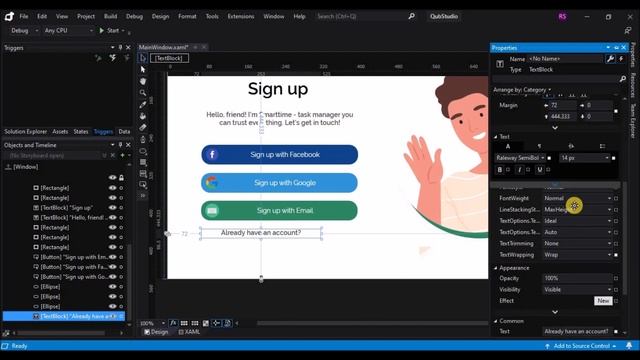
Task: Open the Assets chevron in the toolbar
Action: 142,196
